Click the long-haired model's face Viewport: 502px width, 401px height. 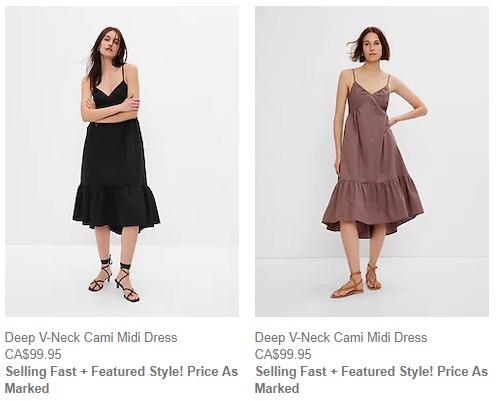click(112, 45)
